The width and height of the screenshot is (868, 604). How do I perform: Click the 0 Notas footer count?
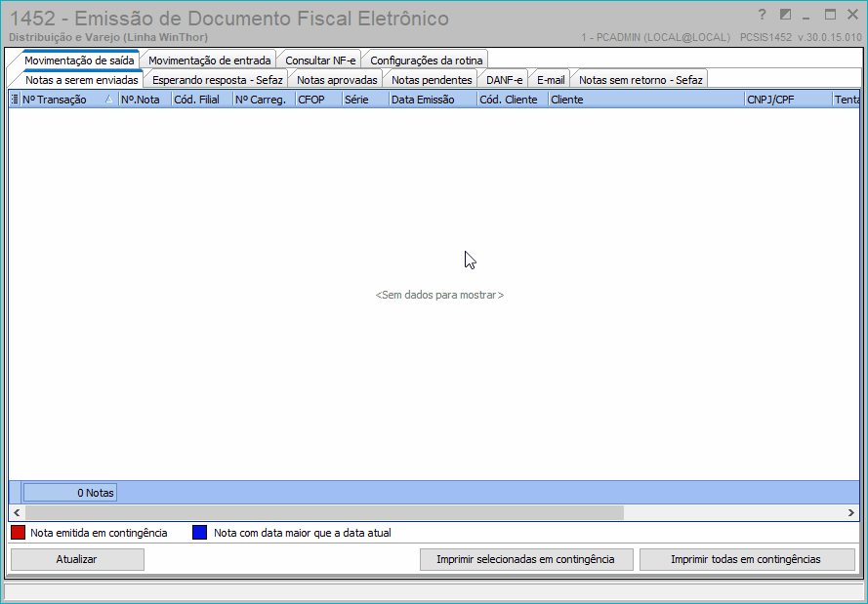pyautogui.click(x=70, y=492)
